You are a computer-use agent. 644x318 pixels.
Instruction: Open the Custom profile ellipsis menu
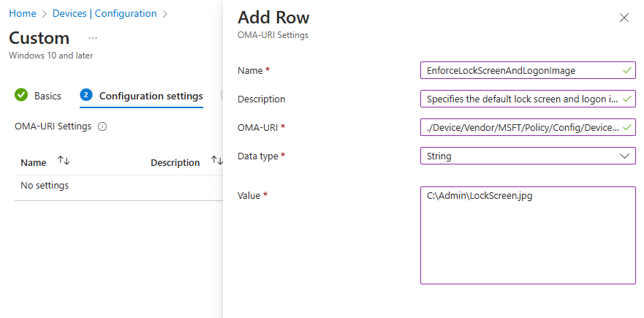pyautogui.click(x=93, y=38)
